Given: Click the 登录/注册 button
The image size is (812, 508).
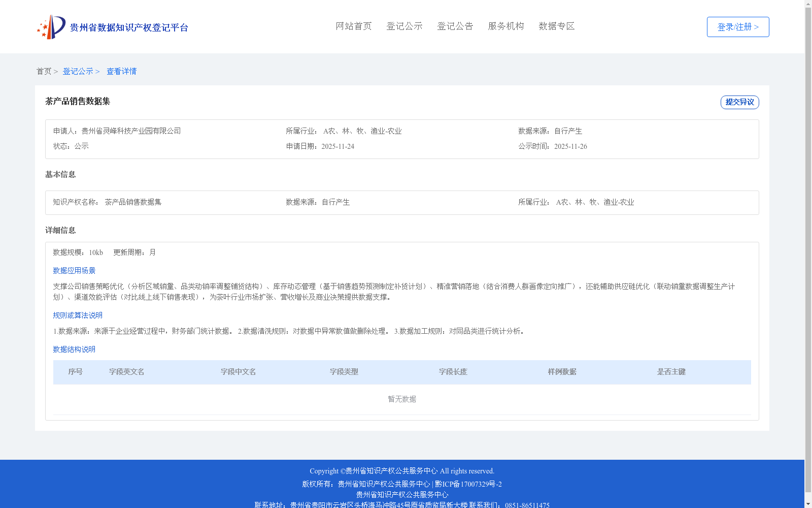Looking at the screenshot, I should (738, 27).
